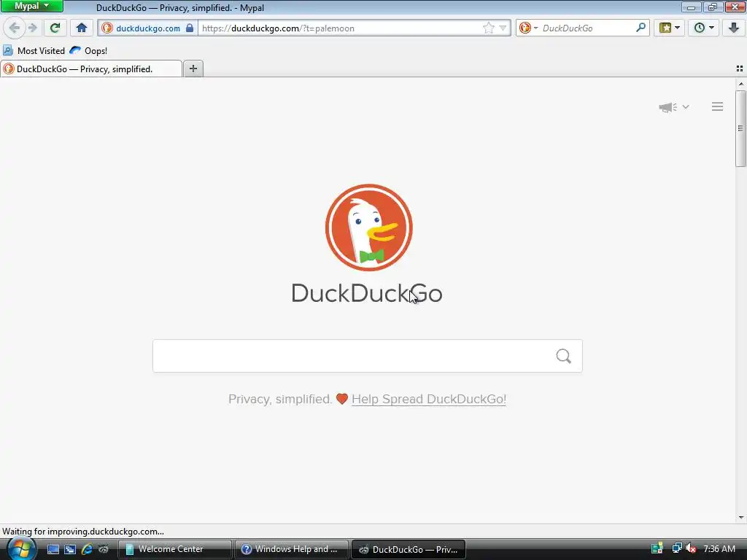Open the DuckDuckGo hamburger menu
The width and height of the screenshot is (747, 560).
[x=717, y=106]
